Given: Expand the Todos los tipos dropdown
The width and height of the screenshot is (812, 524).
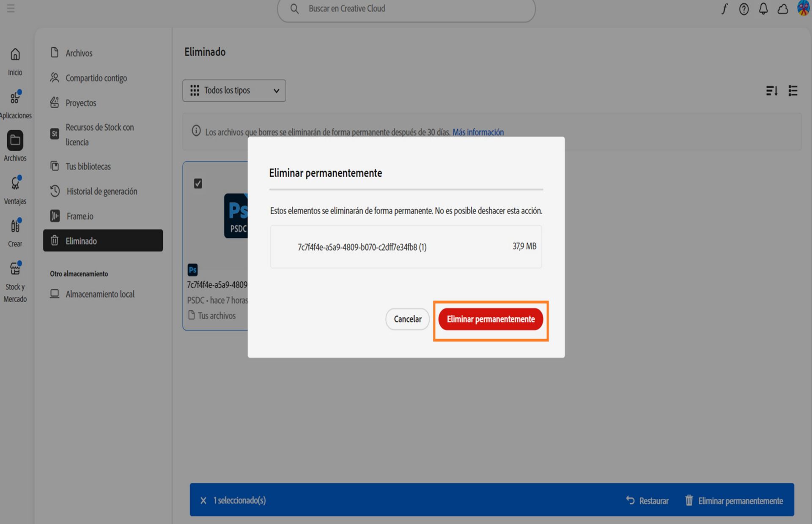Looking at the screenshot, I should click(234, 90).
